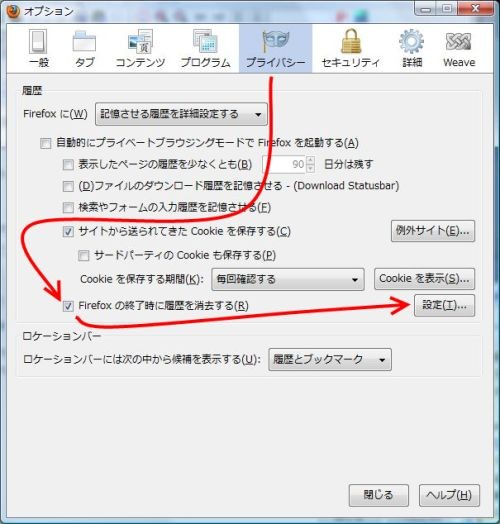
Task: Click the 閉じる close button
Action: point(379,495)
